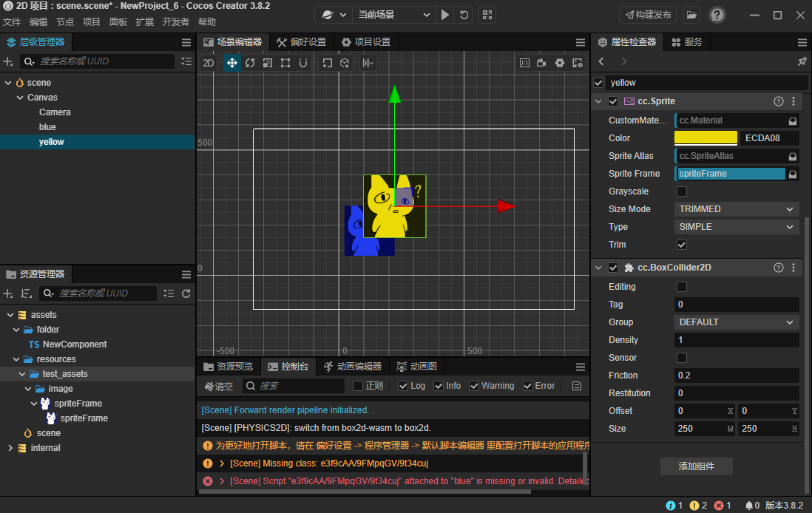Pin the inspector panel
Viewport: 812px width, 513px height.
click(x=802, y=61)
